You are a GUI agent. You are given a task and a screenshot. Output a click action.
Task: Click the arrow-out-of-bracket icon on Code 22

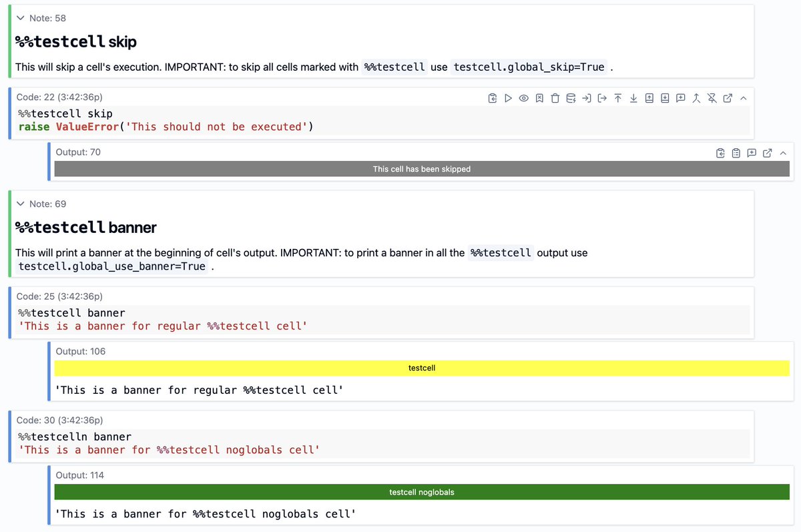602,98
